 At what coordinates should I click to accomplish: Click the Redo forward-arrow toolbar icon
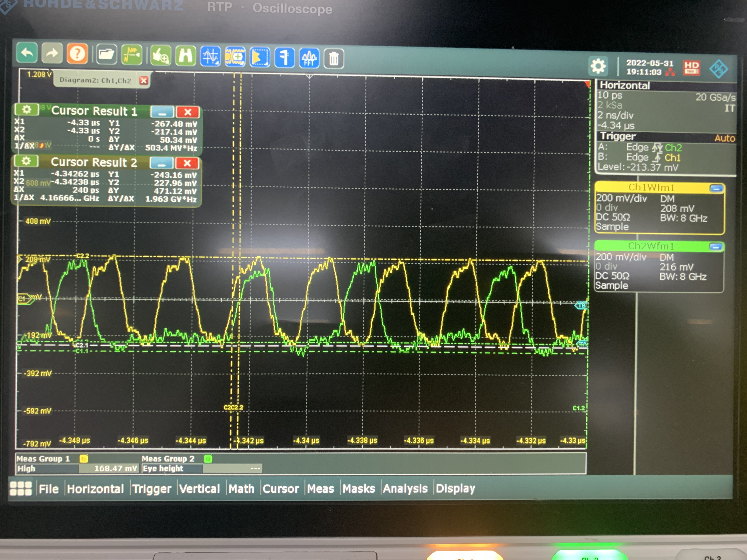(52, 53)
